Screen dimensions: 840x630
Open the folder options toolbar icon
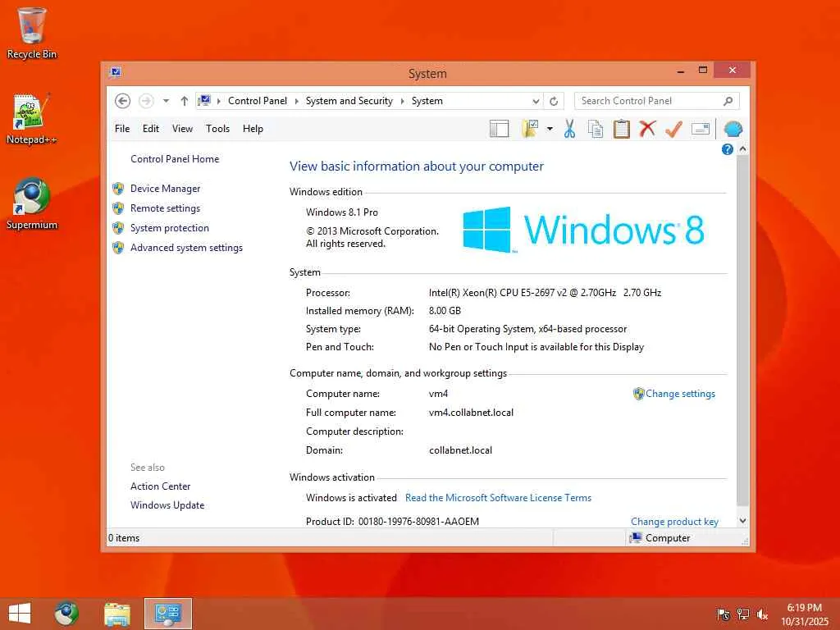tap(531, 129)
